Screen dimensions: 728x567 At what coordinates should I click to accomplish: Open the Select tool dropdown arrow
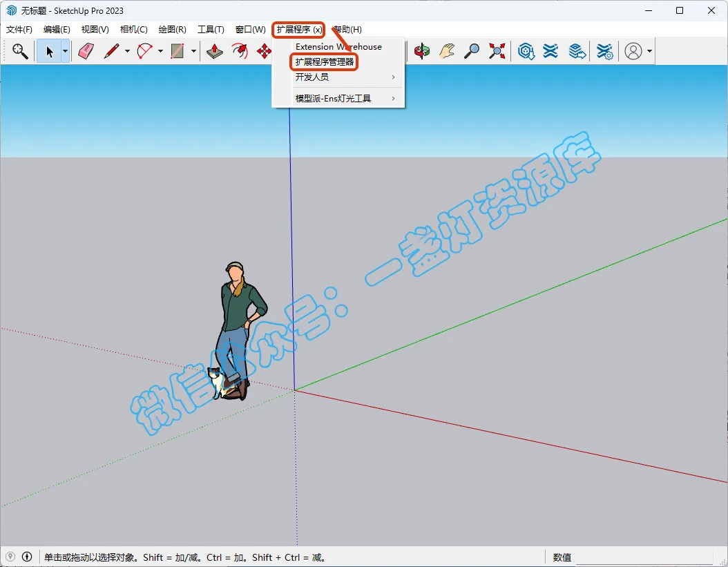coord(66,51)
